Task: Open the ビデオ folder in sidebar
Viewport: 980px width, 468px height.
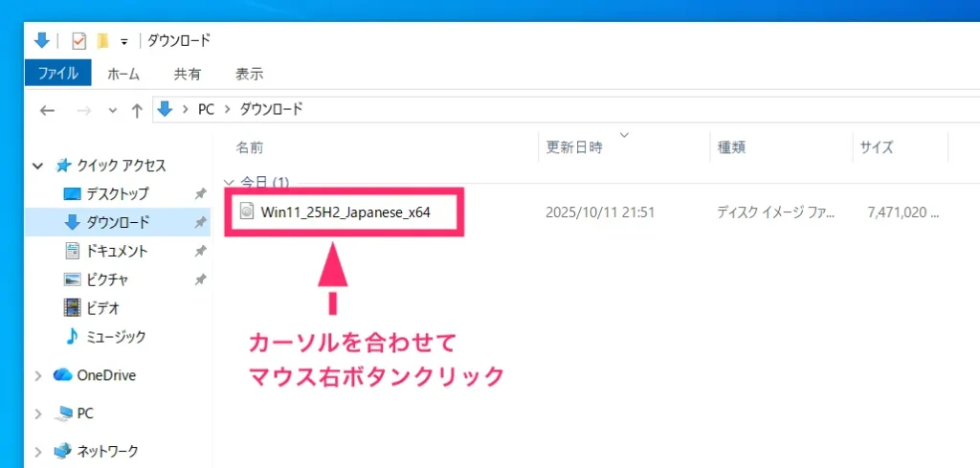Action: pyautogui.click(x=105, y=307)
